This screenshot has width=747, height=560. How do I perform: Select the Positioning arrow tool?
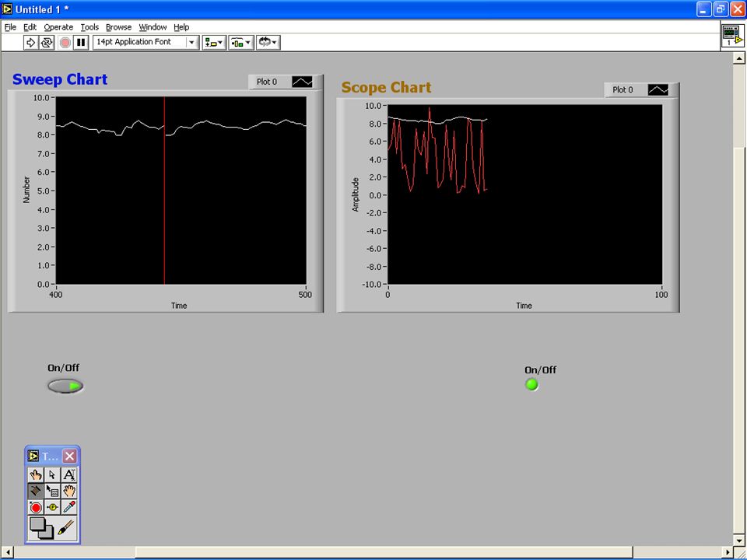pos(52,474)
